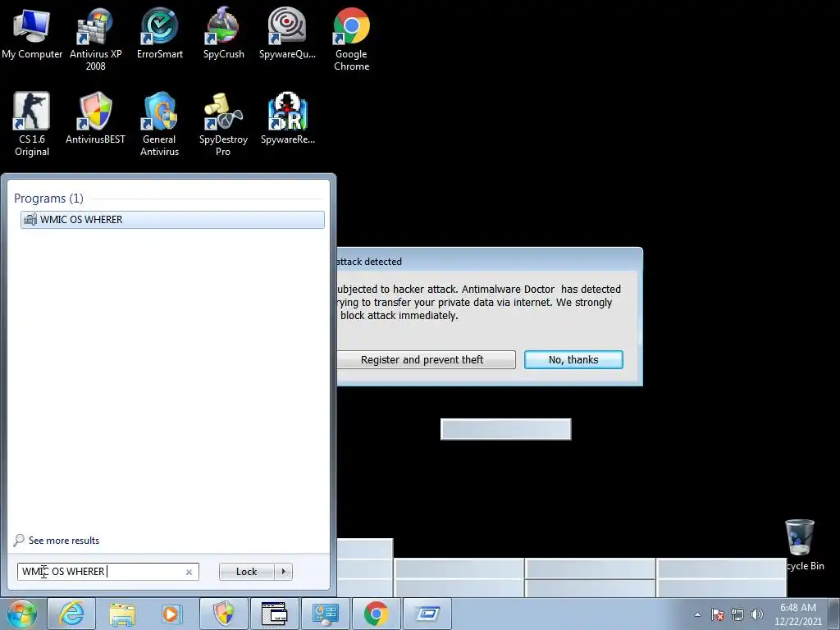This screenshot has height=630, width=840.
Task: Dismiss the alert with No, thanks
Action: coord(573,359)
